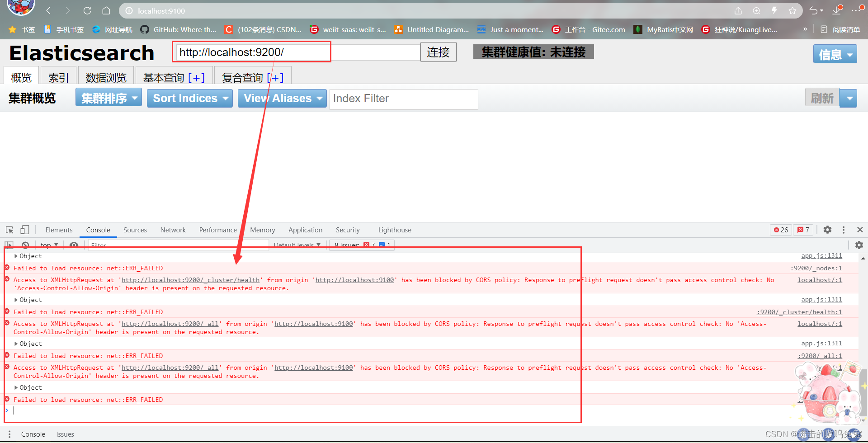868x443 pixels.
Task: Close the DevTools panel
Action: pos(860,230)
